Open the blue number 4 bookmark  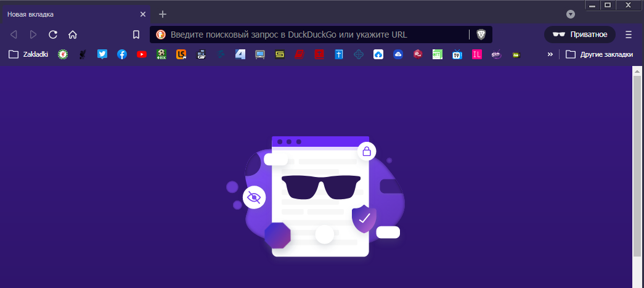point(240,54)
